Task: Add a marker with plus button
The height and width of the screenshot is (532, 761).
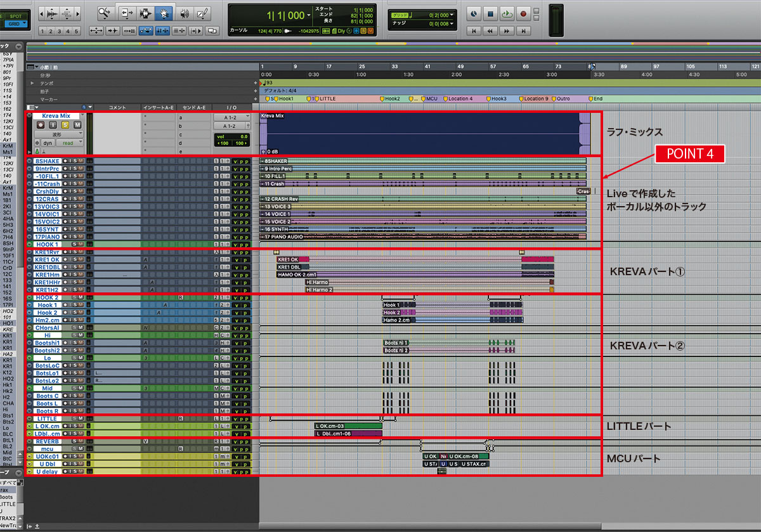Action: (256, 99)
